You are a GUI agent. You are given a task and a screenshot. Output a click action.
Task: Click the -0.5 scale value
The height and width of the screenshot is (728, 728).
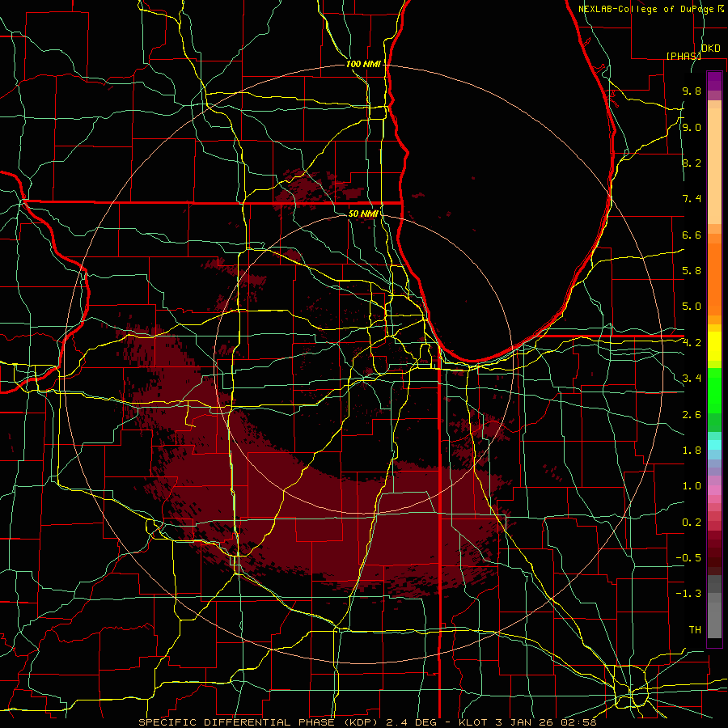[688, 558]
